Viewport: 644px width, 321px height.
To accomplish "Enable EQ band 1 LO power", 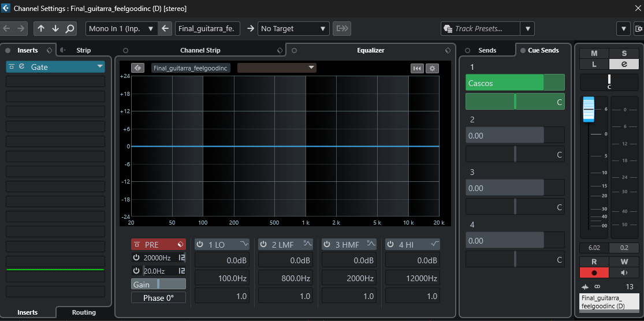I will coord(200,245).
